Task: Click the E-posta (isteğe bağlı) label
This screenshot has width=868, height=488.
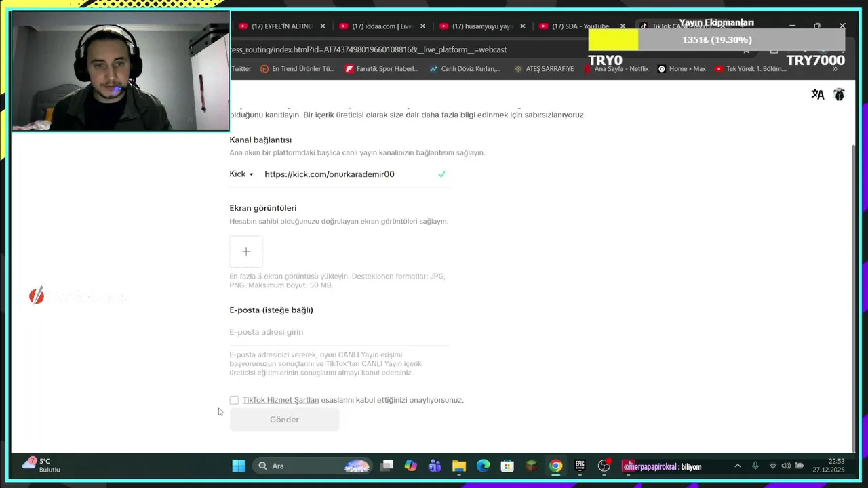Action: pos(271,310)
